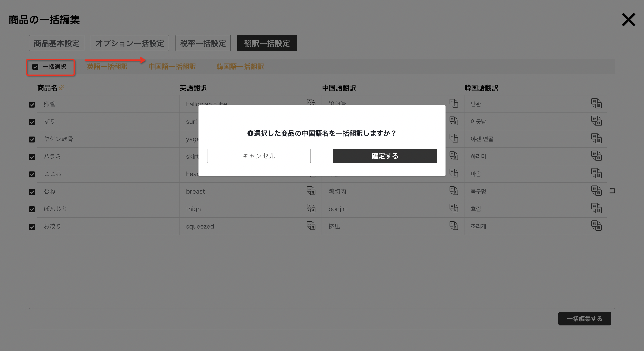
Task: Click Chinese translate icon in ヤゲン軟骨 row
Action: point(453,138)
